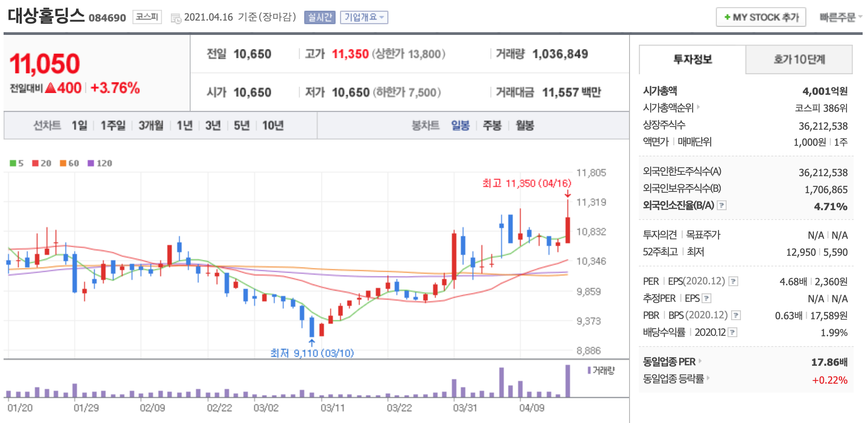Open the 빠른주문 dropdown
Viewport: 868px width, 423px height.
[x=840, y=17]
